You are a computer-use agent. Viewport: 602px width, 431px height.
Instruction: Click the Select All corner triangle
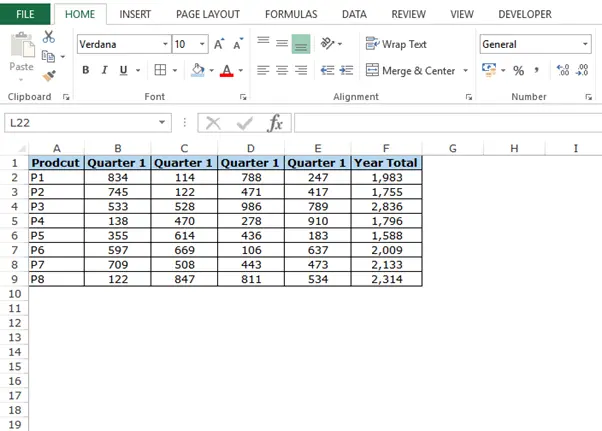pyautogui.click(x=22, y=148)
